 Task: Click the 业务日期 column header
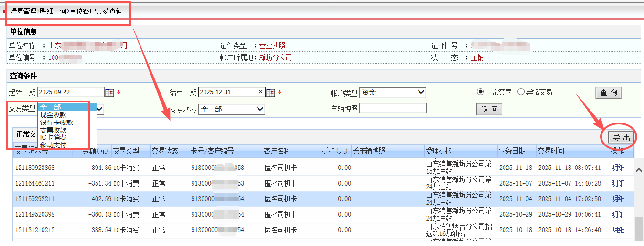click(512, 151)
